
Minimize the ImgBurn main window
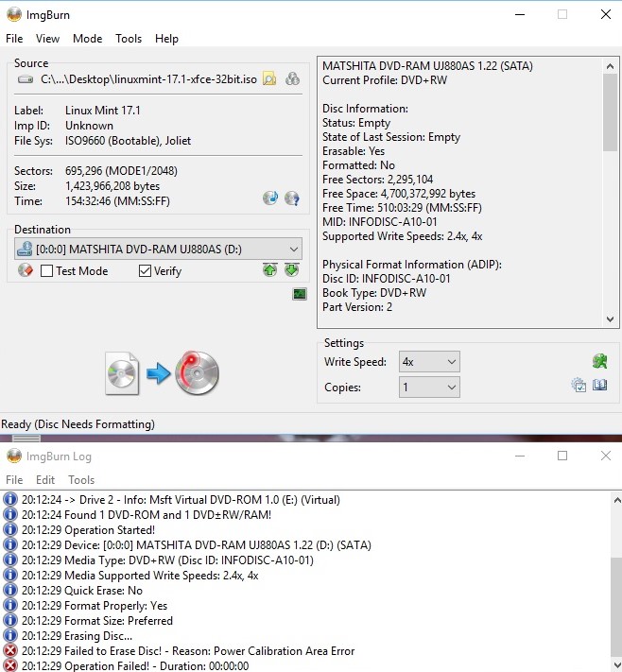pos(520,14)
